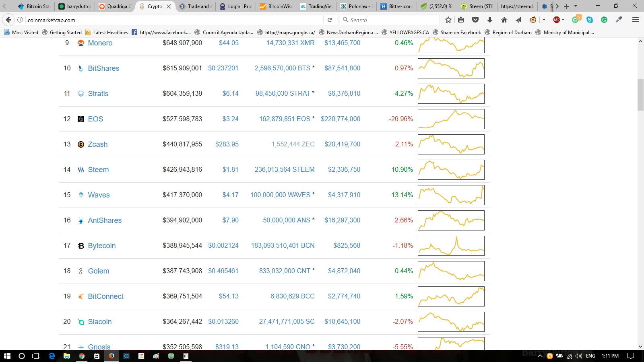644x362 pixels.
Task: Launch Microsoft Edge from taskbar
Action: [52, 356]
